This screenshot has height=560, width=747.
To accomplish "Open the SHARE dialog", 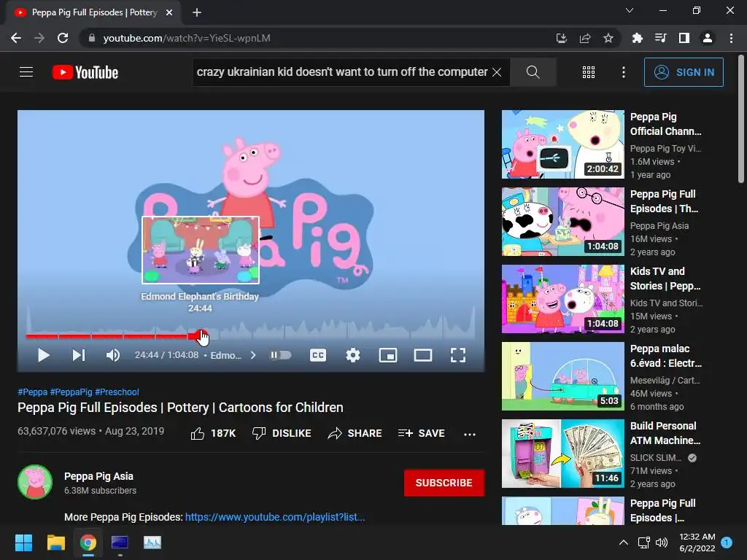I will coord(355,433).
